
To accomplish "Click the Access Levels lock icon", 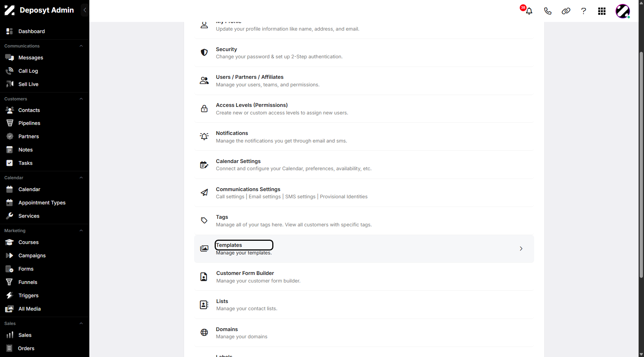I will pyautogui.click(x=204, y=109).
